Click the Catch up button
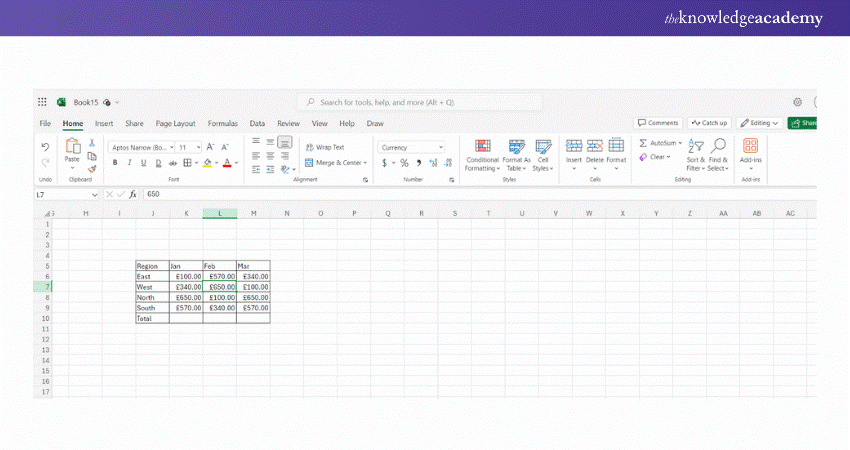The width and height of the screenshot is (850, 450). point(709,123)
